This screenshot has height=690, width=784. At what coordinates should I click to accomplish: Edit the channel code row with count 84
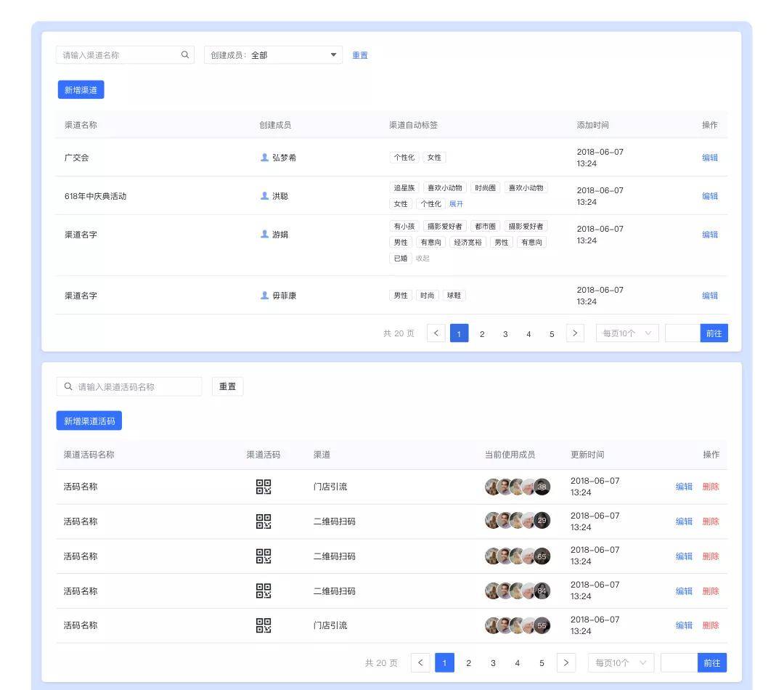684,591
